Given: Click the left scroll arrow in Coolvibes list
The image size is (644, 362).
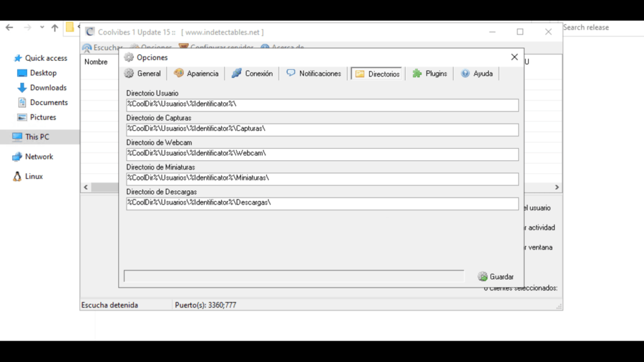Looking at the screenshot, I should (x=86, y=187).
